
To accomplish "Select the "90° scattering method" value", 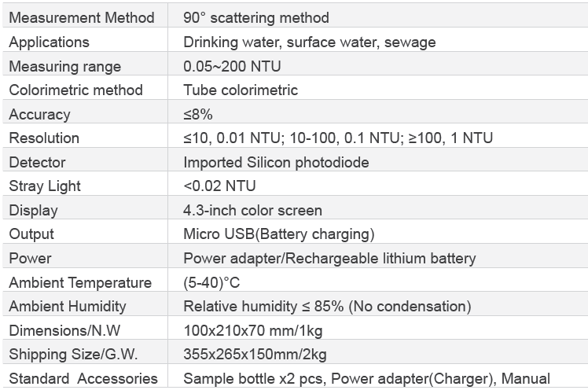I will [256, 17].
